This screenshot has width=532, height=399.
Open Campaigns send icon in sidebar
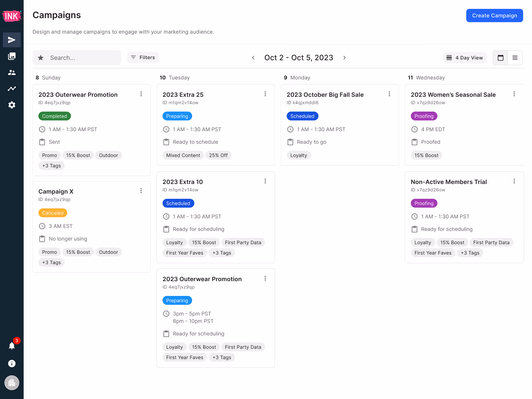(x=12, y=40)
